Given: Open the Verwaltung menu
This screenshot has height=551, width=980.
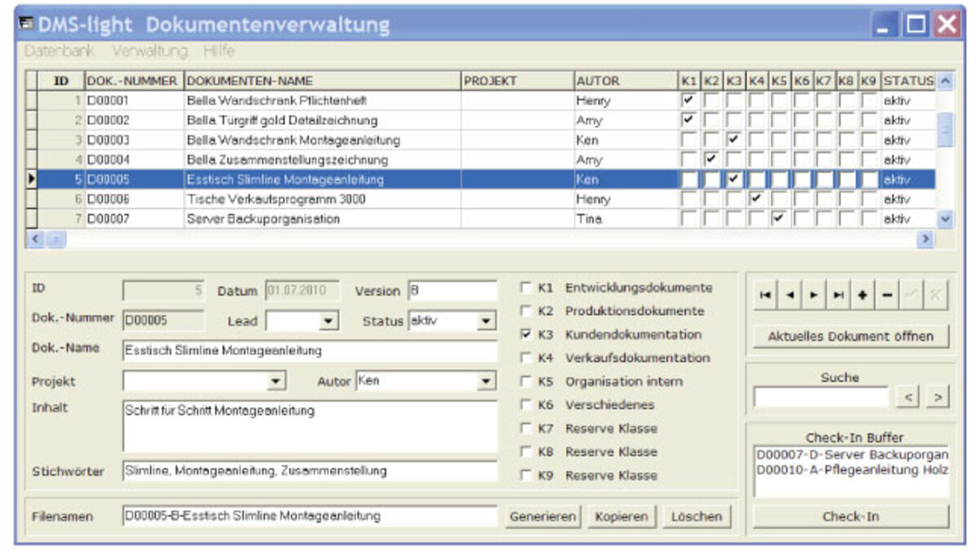Looking at the screenshot, I should click(149, 51).
